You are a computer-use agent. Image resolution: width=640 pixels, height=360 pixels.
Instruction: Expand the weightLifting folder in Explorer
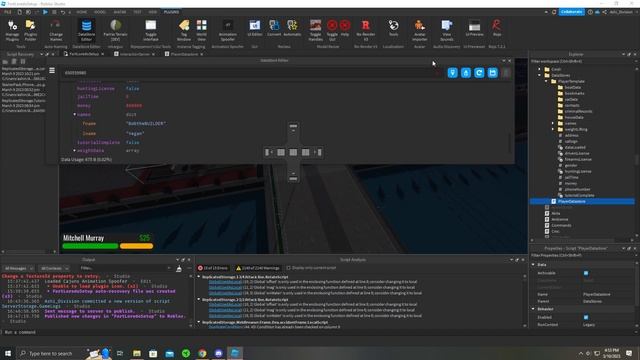[553, 129]
